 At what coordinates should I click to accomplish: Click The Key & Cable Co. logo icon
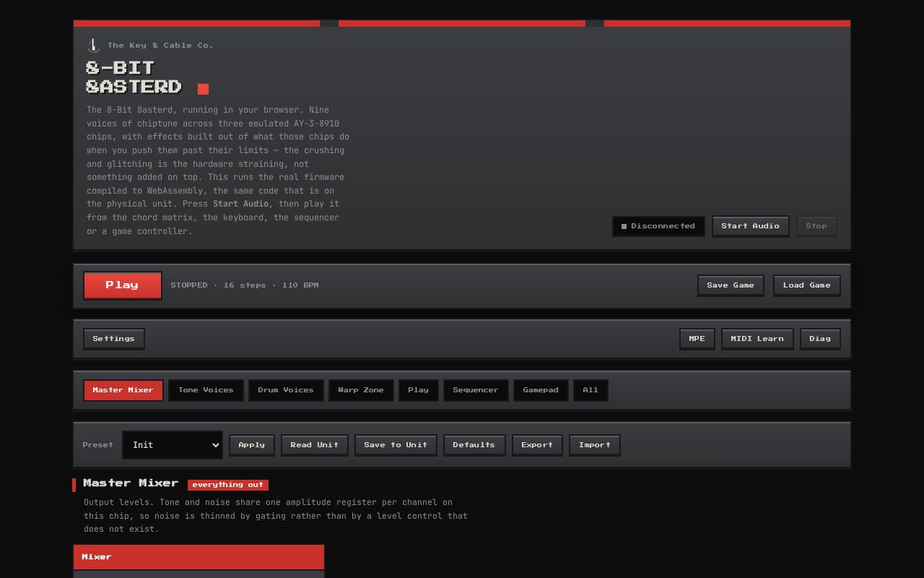(94, 46)
